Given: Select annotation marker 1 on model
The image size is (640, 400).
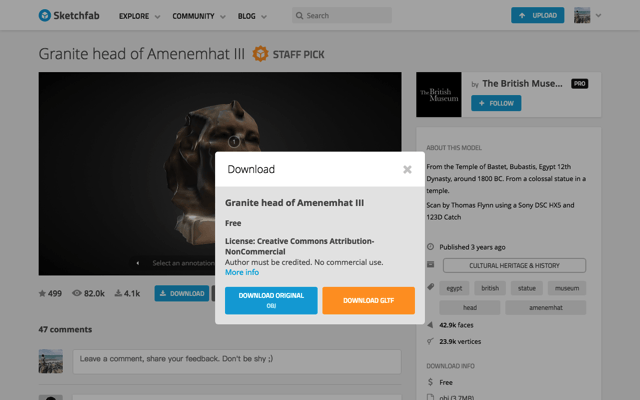Looking at the screenshot, I should (x=234, y=142).
